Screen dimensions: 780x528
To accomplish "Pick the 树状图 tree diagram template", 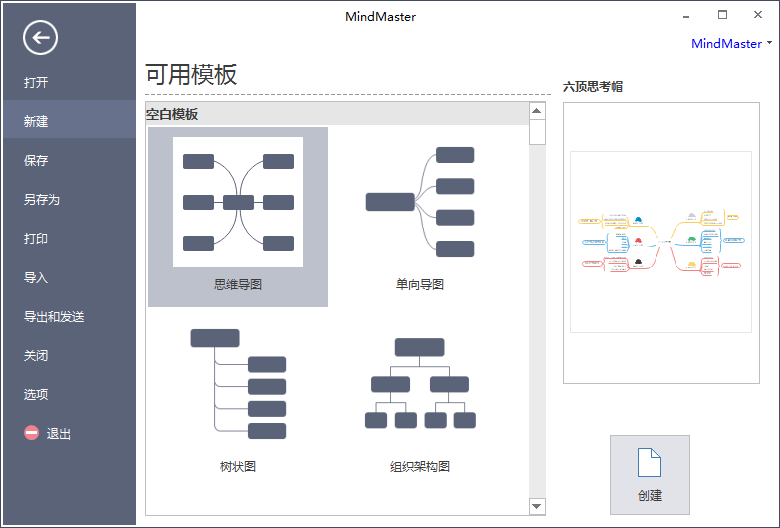I will [x=238, y=393].
